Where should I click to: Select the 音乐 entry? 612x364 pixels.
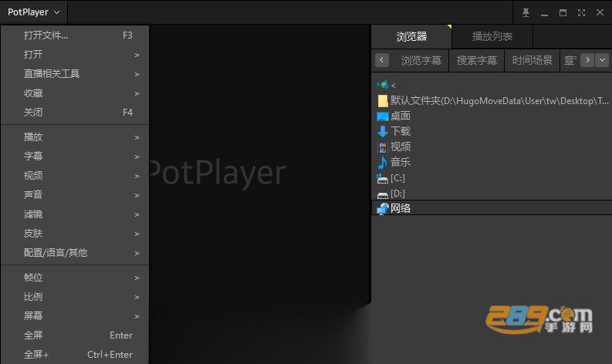click(401, 162)
